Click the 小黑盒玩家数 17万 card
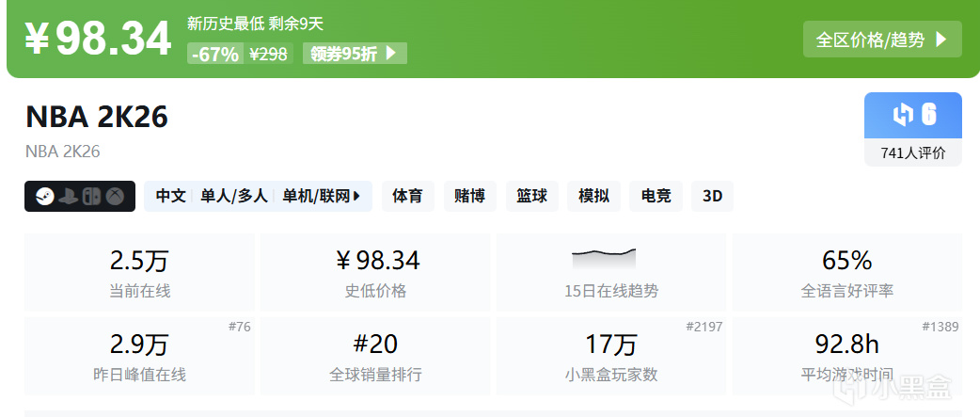 point(611,356)
